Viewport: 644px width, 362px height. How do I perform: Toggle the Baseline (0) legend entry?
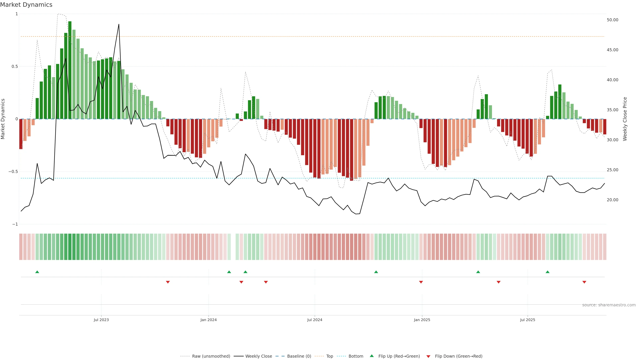tap(299, 356)
